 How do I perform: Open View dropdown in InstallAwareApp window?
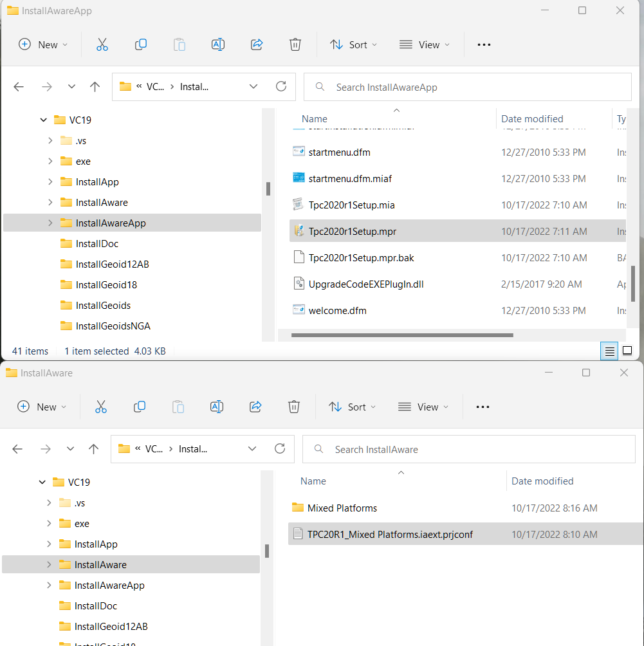(425, 44)
